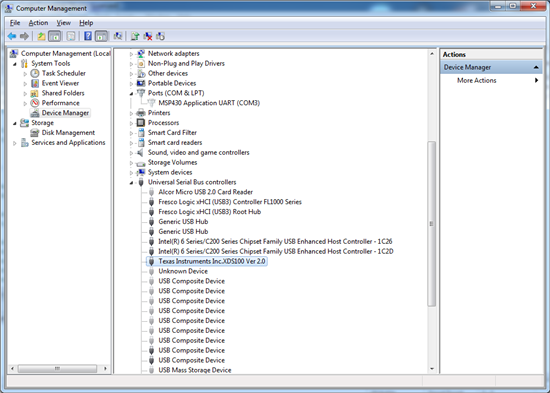Click Scan for hardware changes toolbar icon
550x393 pixels.
tap(118, 36)
